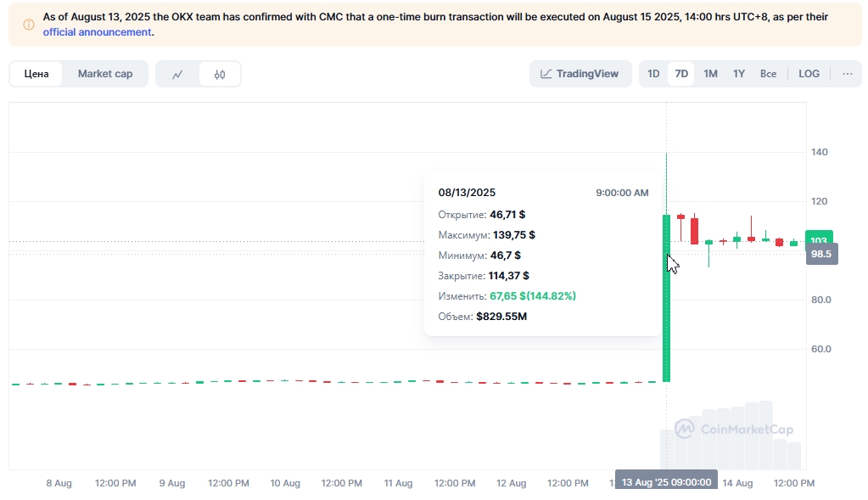Select the 1Y time range
This screenshot has width=868, height=500.
tap(739, 74)
